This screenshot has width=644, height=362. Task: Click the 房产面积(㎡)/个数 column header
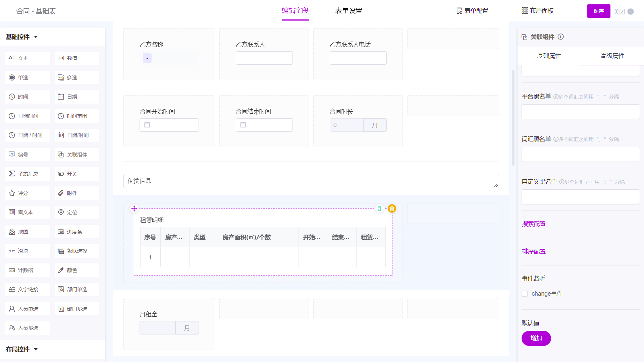(258, 237)
